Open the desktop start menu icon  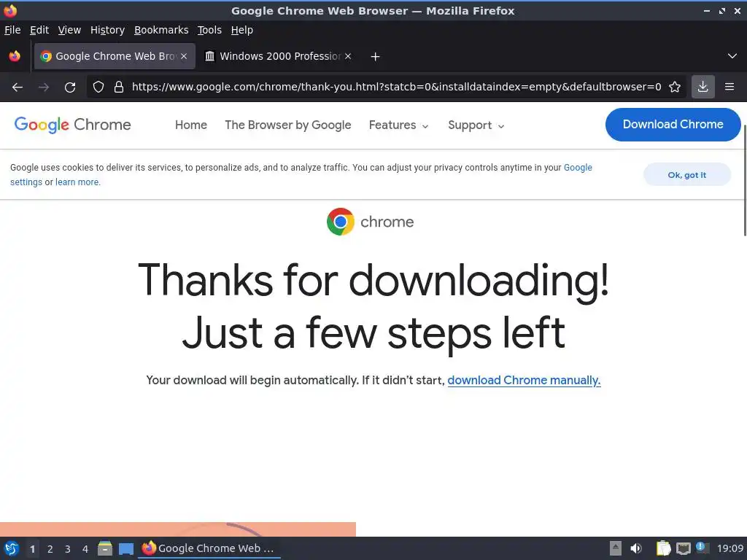(x=12, y=548)
